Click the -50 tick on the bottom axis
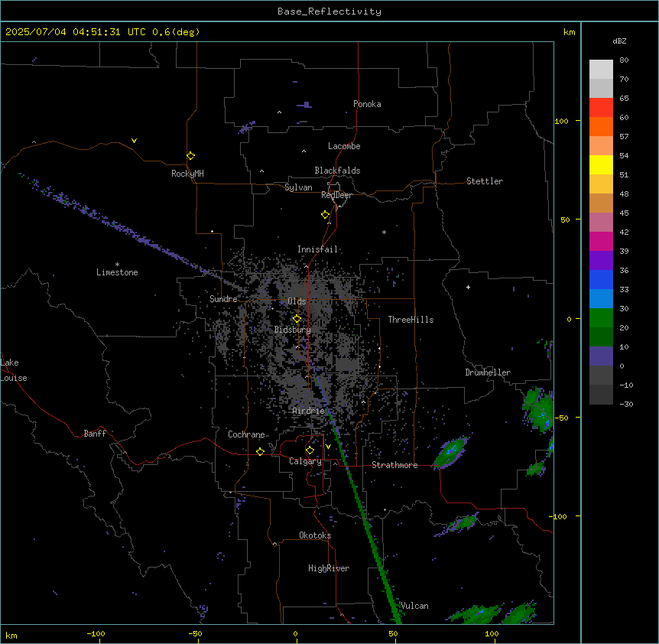The image size is (659, 644). point(195,633)
